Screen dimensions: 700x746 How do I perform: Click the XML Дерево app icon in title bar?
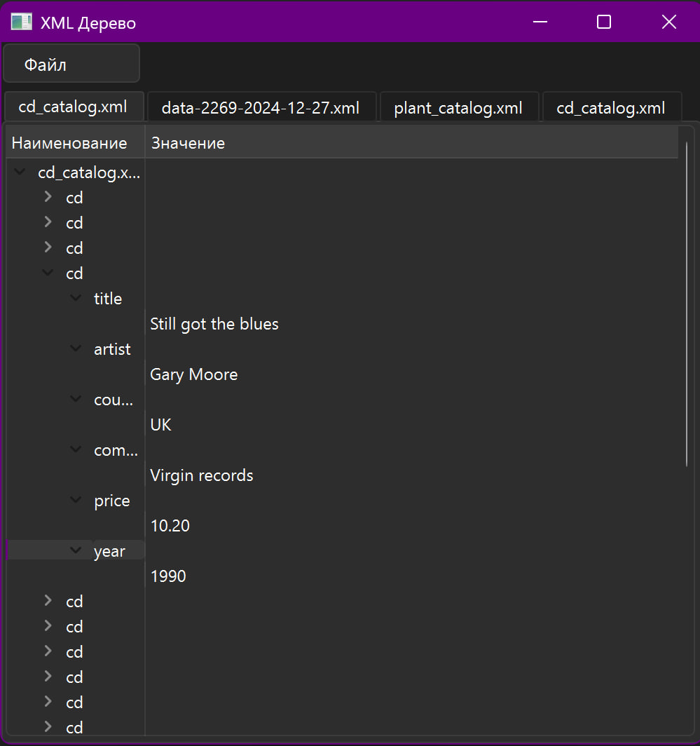(x=21, y=22)
